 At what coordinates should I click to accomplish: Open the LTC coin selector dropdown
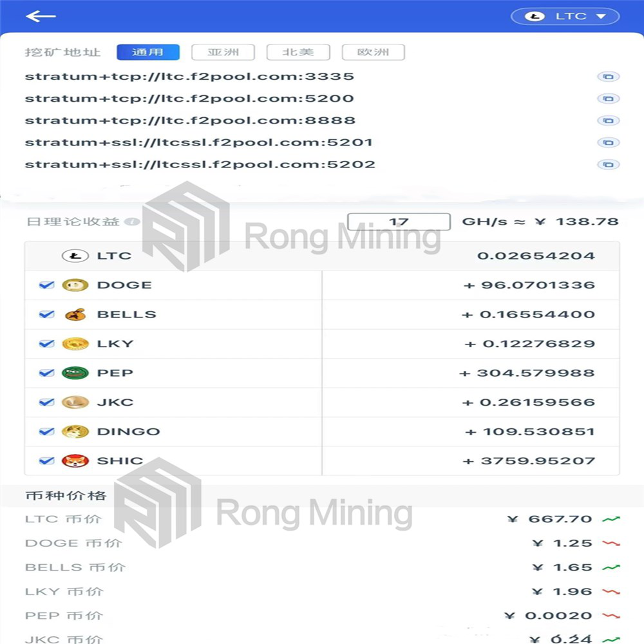click(565, 17)
